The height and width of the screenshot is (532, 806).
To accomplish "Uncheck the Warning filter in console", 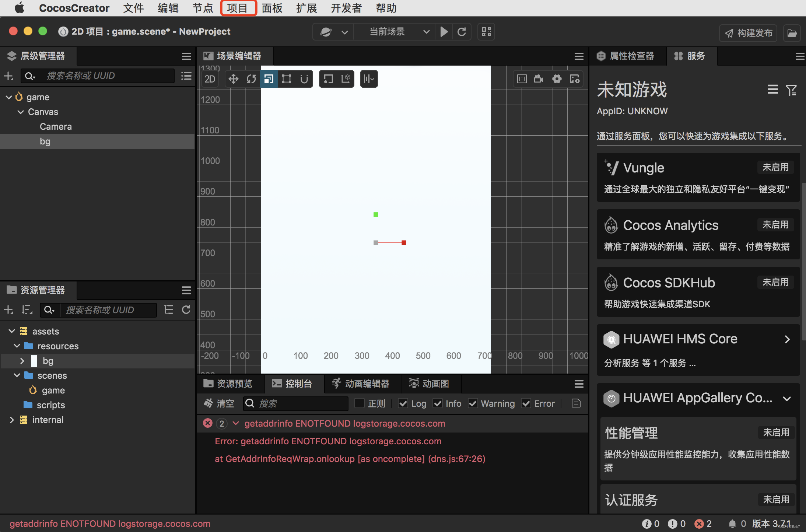I will [x=473, y=403].
